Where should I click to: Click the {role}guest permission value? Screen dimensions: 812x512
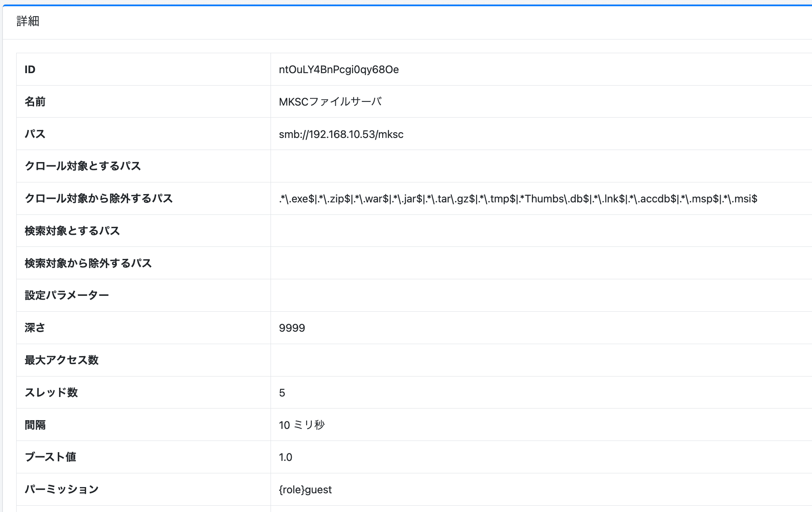point(305,490)
